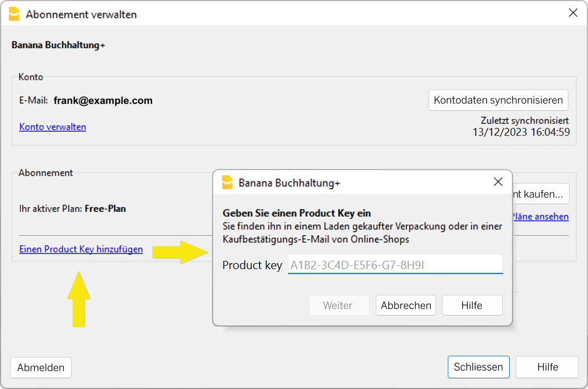Close the dialog with Schliessen
Viewport: 588px width, 389px height.
coord(478,367)
